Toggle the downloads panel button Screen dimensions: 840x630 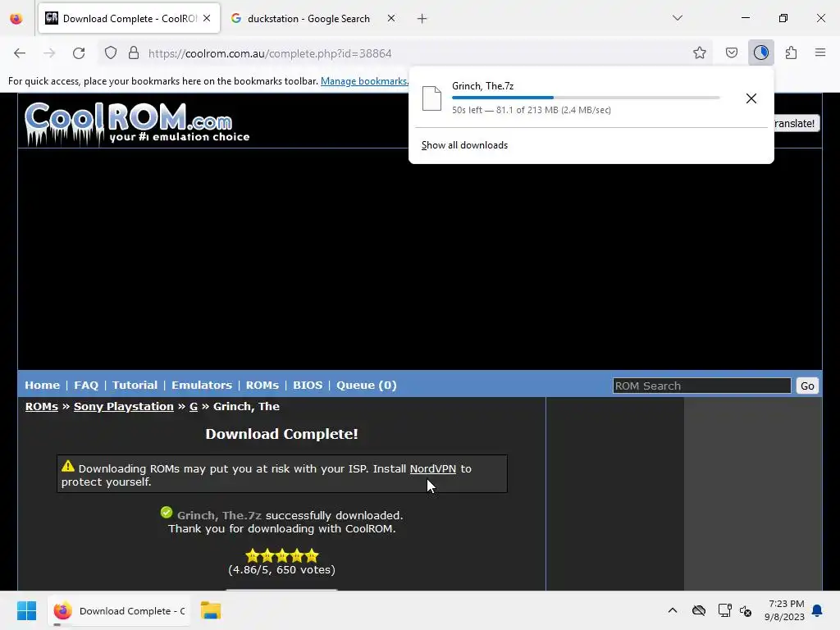pyautogui.click(x=760, y=52)
